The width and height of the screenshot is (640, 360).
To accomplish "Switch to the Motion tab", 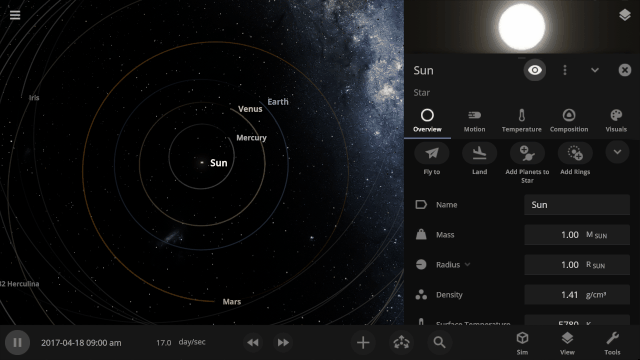I will click(x=474, y=121).
